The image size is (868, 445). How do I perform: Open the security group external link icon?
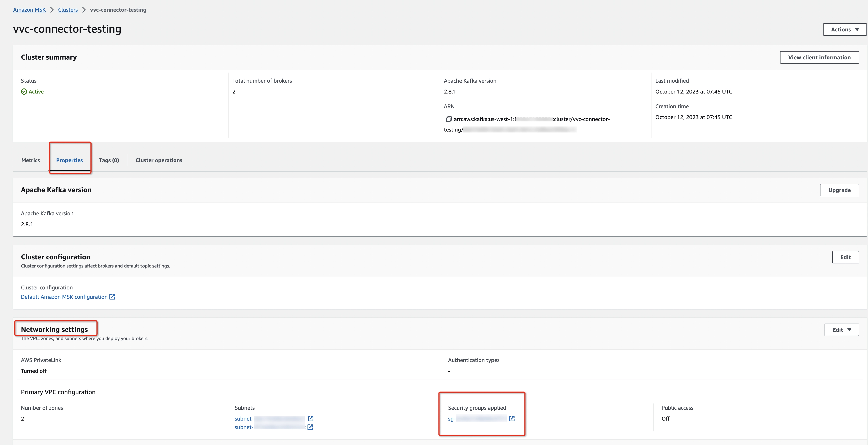[512, 419]
